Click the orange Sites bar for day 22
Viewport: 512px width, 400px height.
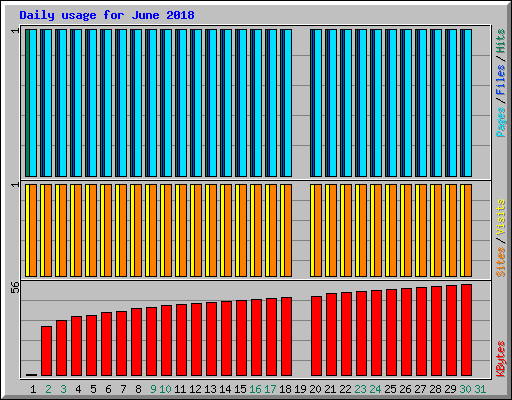(x=348, y=230)
